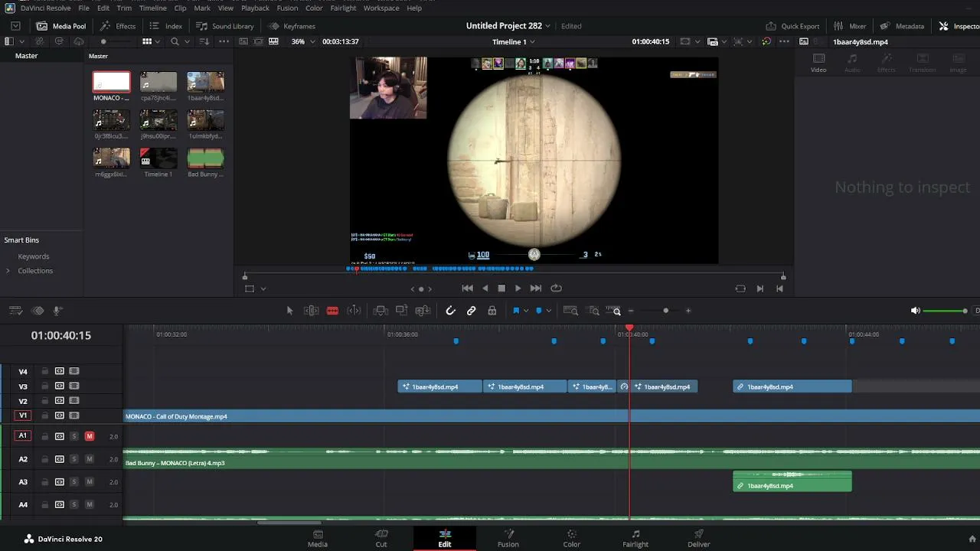
Task: Click the Stop button in viewer
Action: [501, 289]
